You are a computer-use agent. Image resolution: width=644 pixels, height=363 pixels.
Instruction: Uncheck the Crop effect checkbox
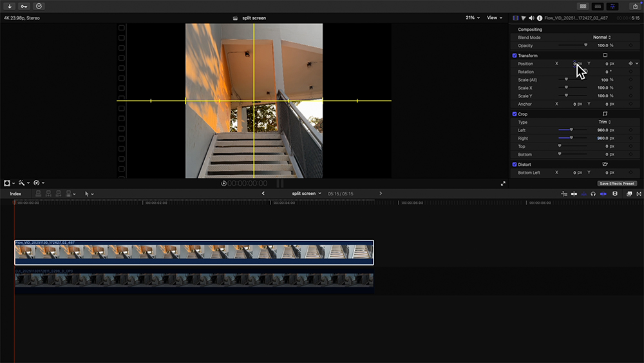click(515, 114)
